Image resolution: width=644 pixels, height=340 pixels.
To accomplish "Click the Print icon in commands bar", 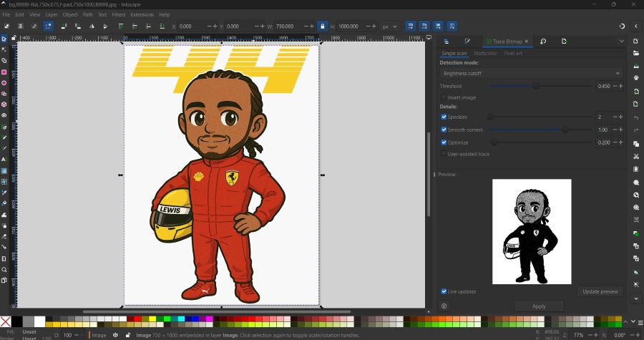I will pyautogui.click(x=636, y=77).
